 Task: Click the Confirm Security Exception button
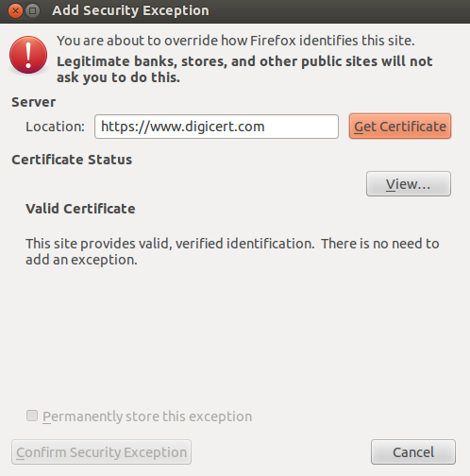(101, 452)
